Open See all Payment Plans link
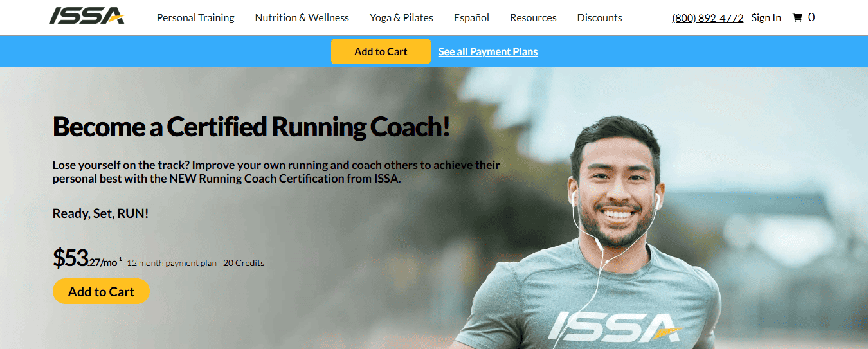Image resolution: width=868 pixels, height=349 pixels. click(x=488, y=51)
